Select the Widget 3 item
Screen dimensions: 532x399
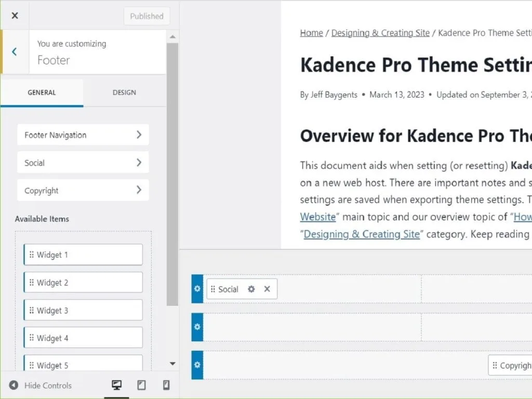[83, 310]
